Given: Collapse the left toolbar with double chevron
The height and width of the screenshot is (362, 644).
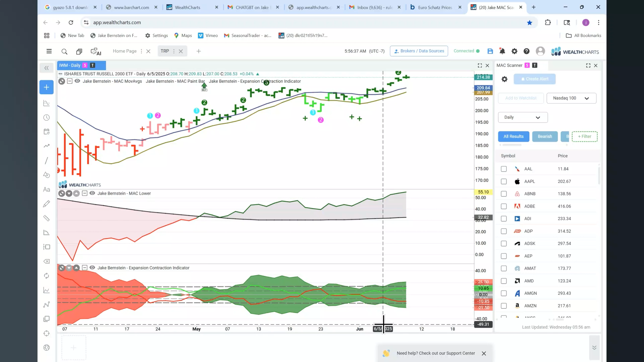Looking at the screenshot, I should [x=46, y=68].
